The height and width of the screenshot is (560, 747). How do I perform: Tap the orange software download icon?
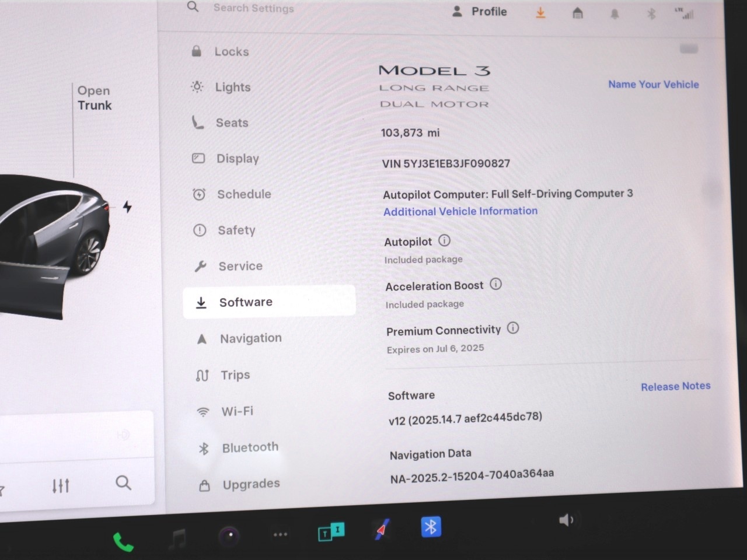pos(541,12)
